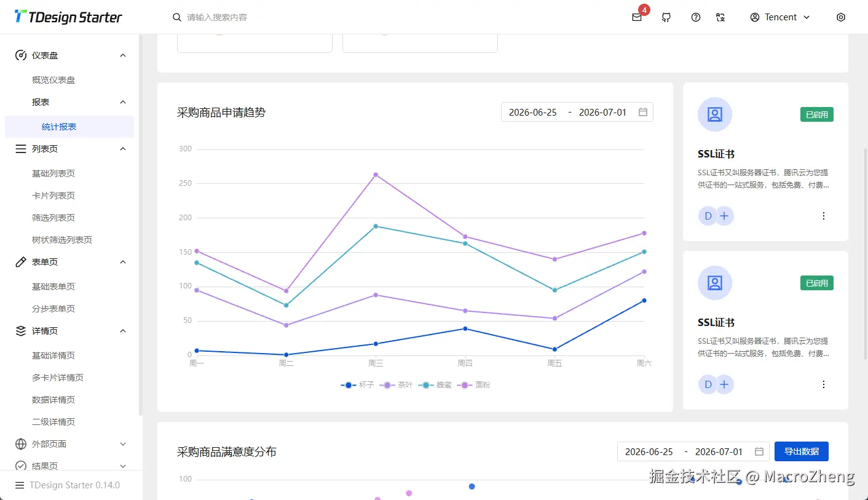
Task: Click the 详情页 layers icon in sidebar
Action: point(21,331)
